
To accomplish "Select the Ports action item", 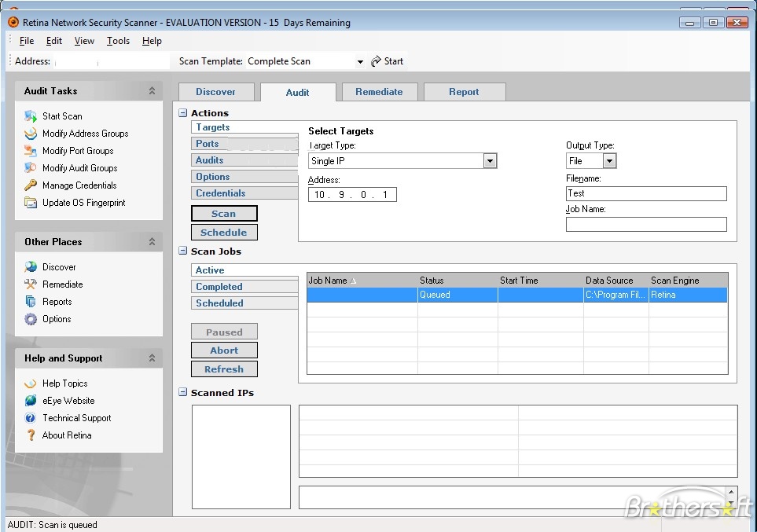I will pyautogui.click(x=244, y=144).
